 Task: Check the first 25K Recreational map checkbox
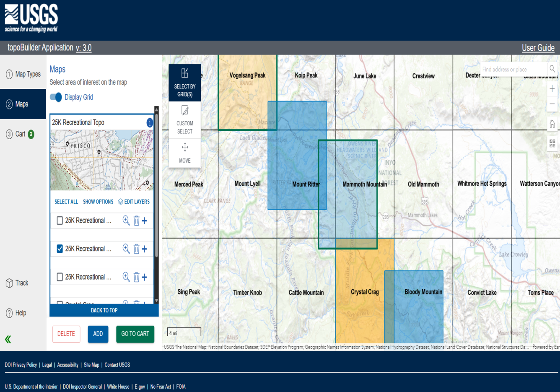pyautogui.click(x=59, y=221)
